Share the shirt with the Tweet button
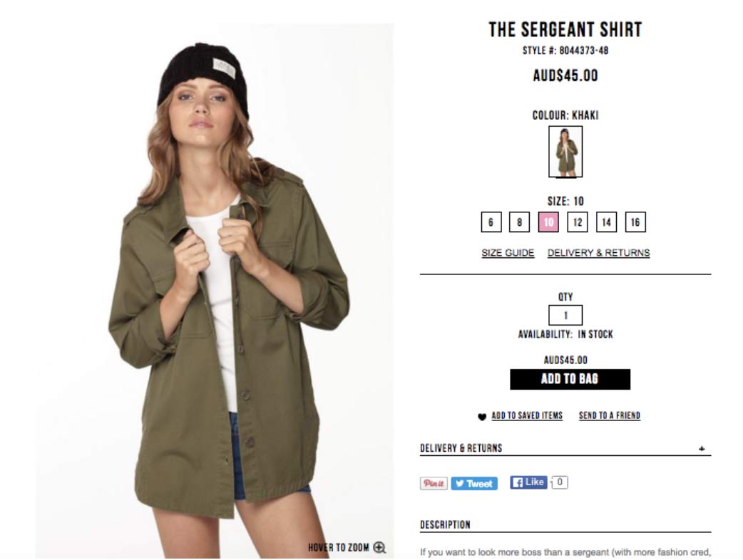 tap(474, 483)
